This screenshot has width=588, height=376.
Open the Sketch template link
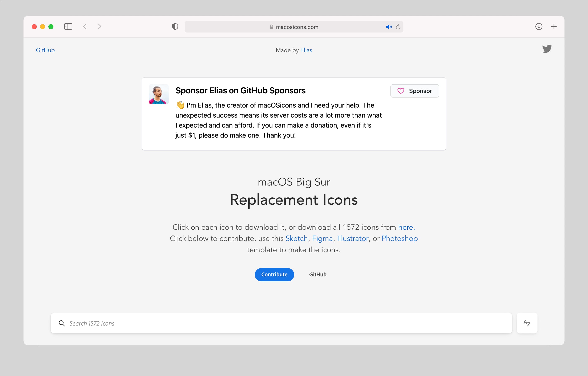coord(297,238)
